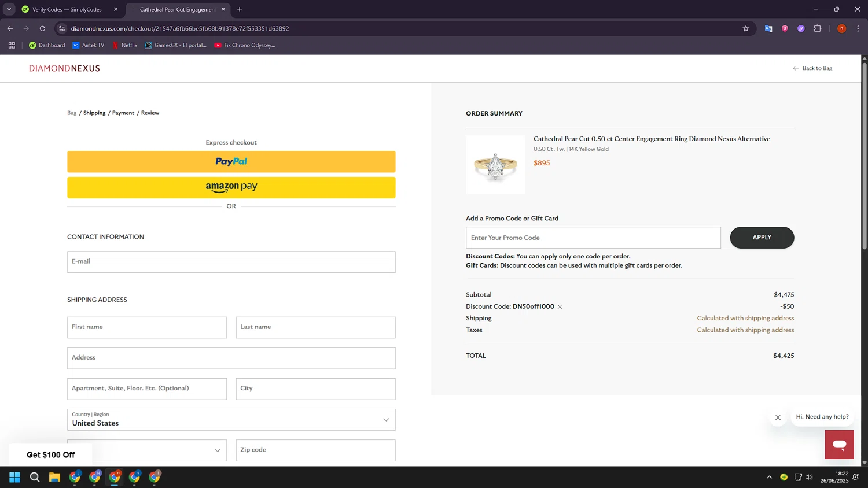Open Chrome's three-dot menu

tap(858, 28)
